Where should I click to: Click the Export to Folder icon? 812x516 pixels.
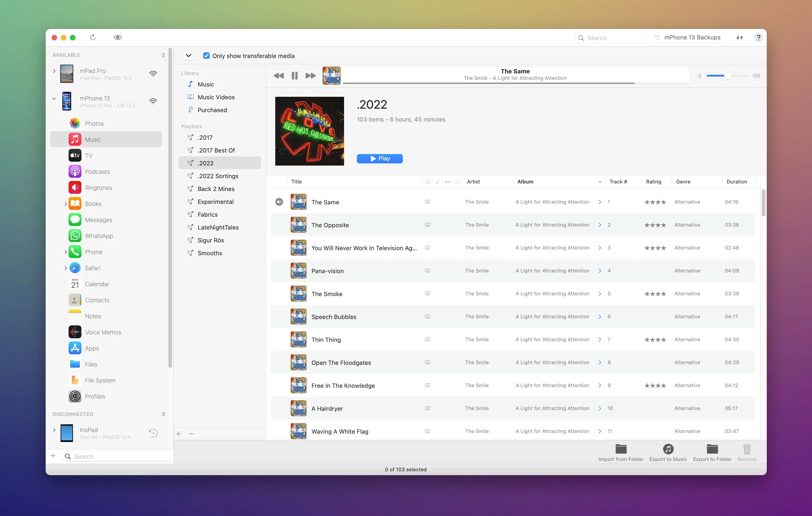click(712, 449)
